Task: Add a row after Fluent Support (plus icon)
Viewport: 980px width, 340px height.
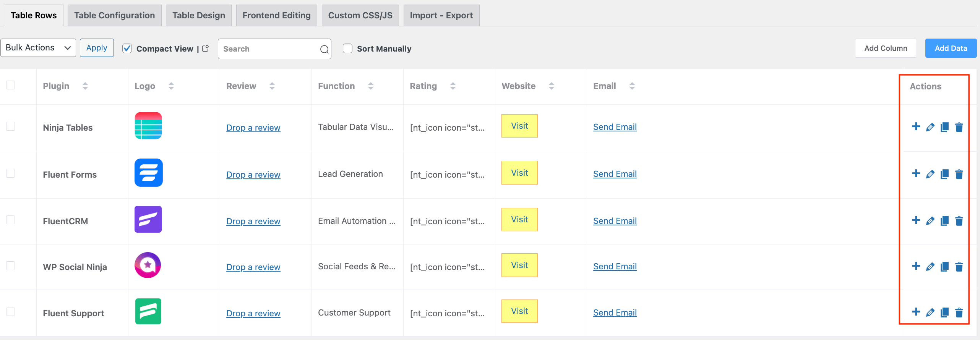Action: 916,312
